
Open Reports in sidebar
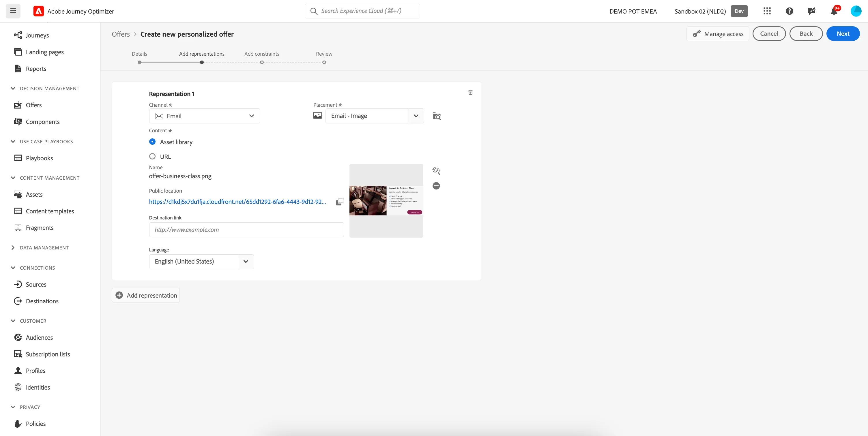click(36, 69)
